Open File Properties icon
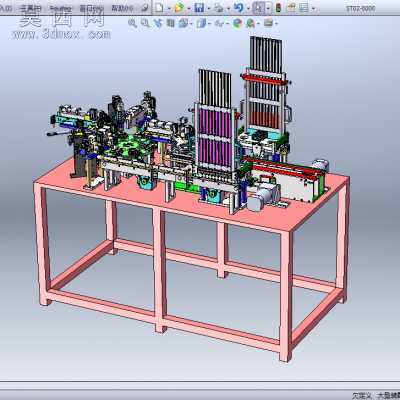Image resolution: width=400 pixels, height=400 pixels. [x=291, y=7]
